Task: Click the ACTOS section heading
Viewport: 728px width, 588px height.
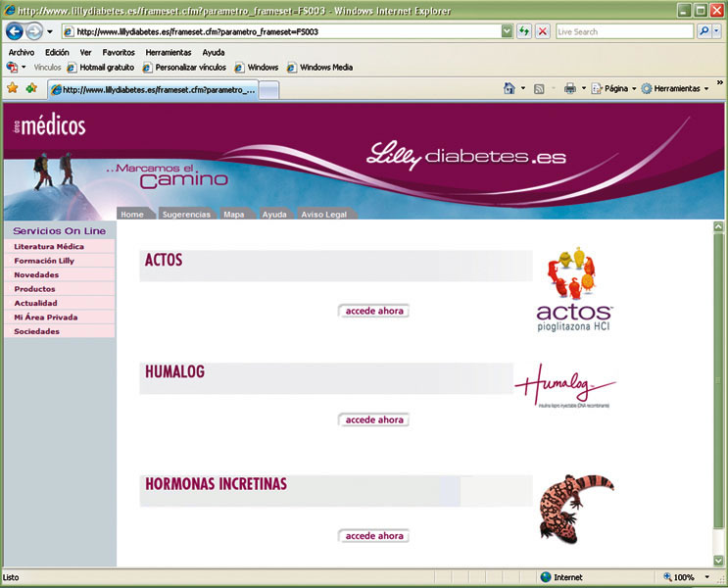Action: click(x=164, y=260)
